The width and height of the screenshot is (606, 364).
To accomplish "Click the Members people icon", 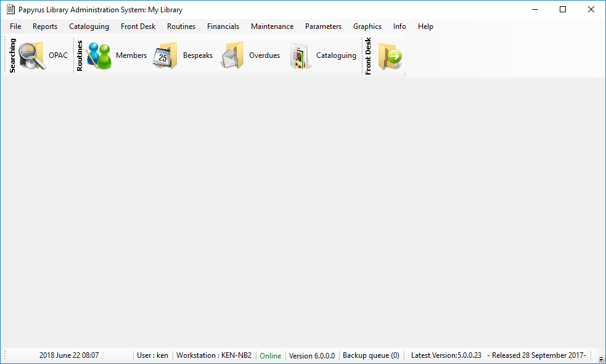I will click(x=99, y=55).
